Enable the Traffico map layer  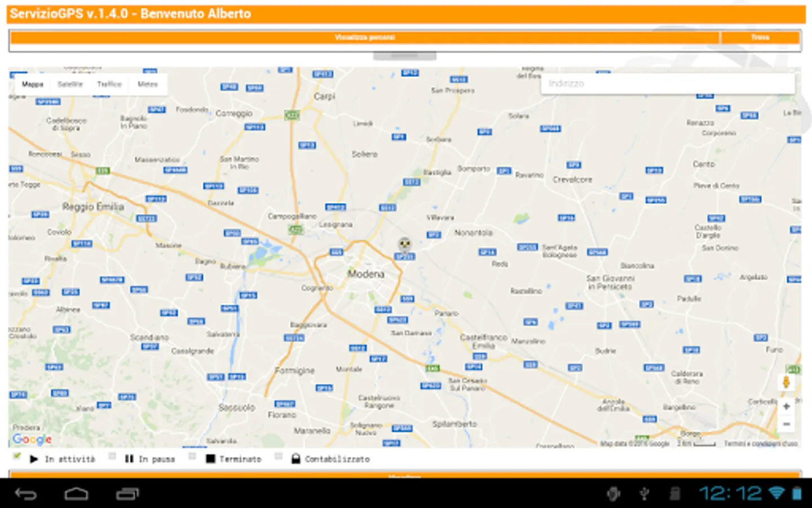[x=109, y=84]
